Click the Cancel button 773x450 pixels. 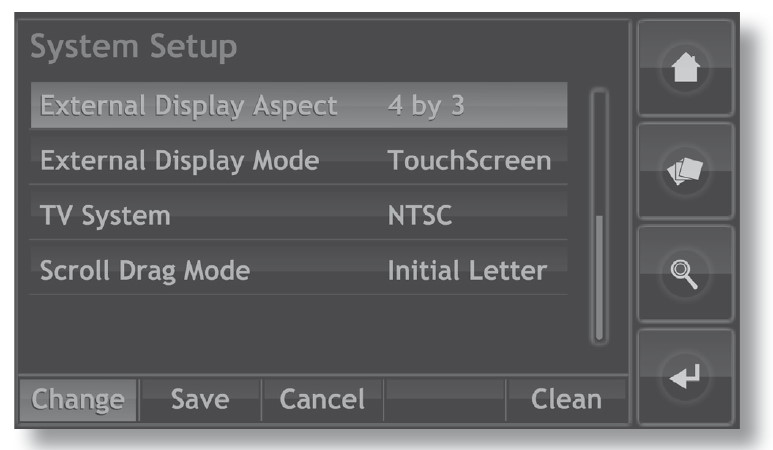tap(322, 400)
